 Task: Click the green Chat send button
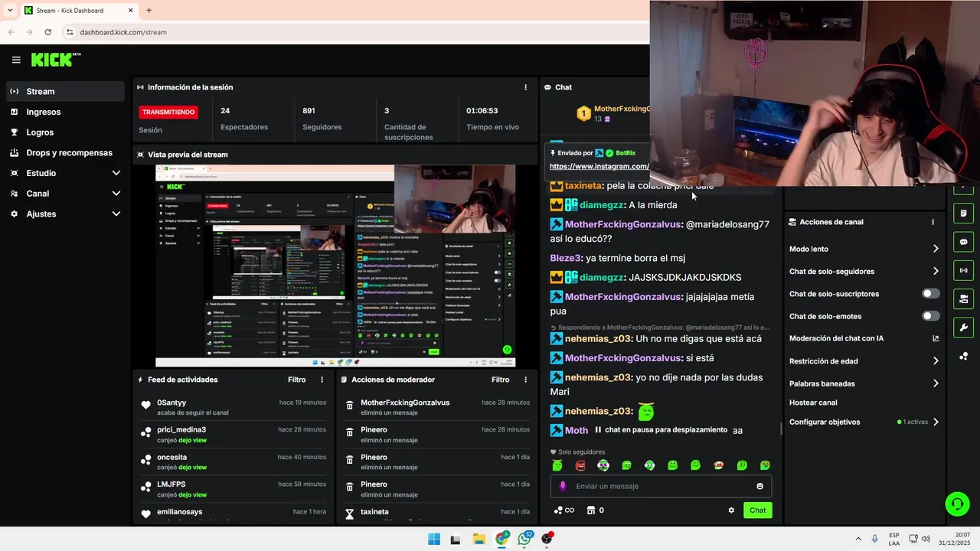click(x=757, y=510)
